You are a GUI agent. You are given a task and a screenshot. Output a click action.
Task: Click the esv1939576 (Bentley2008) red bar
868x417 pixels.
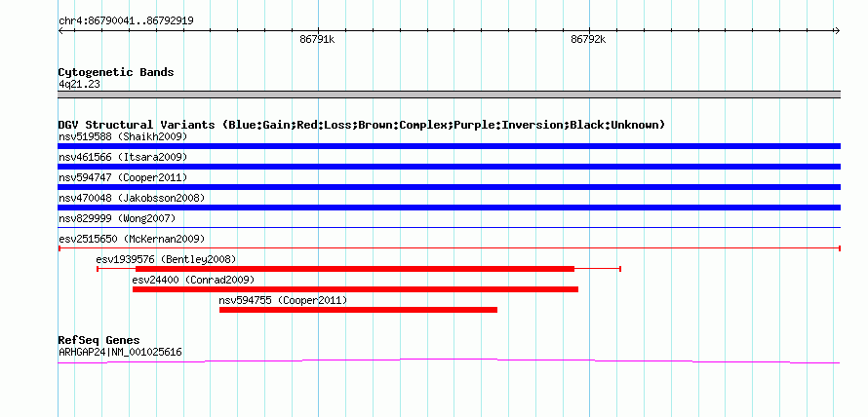[359, 269]
